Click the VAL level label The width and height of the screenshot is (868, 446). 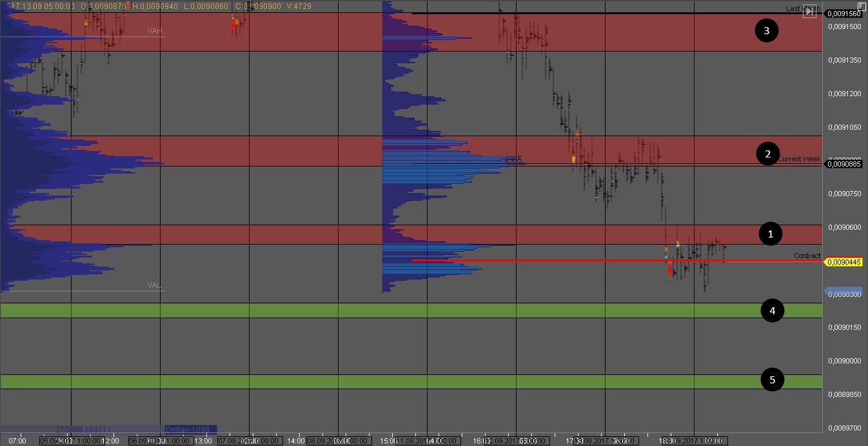click(x=153, y=285)
